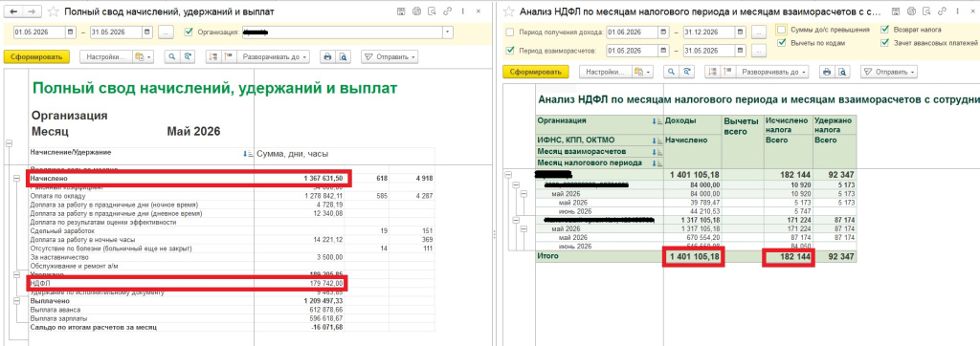Collapse the Выплачено group in Полный свод
Screen dimensions: 980x346
click(x=16, y=300)
